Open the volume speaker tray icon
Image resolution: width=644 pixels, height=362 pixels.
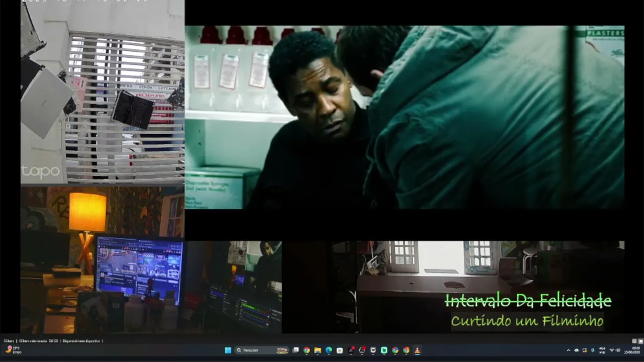(x=618, y=350)
